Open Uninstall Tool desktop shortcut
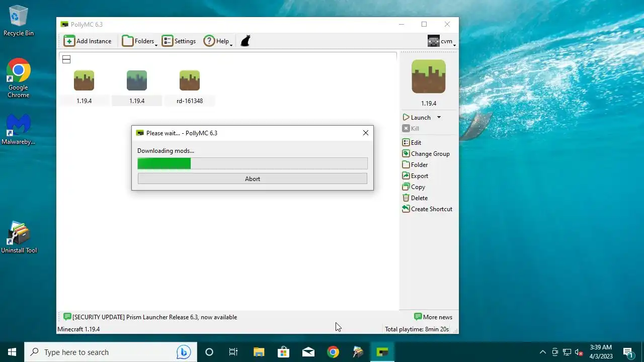This screenshot has width=644, height=362. (x=19, y=238)
